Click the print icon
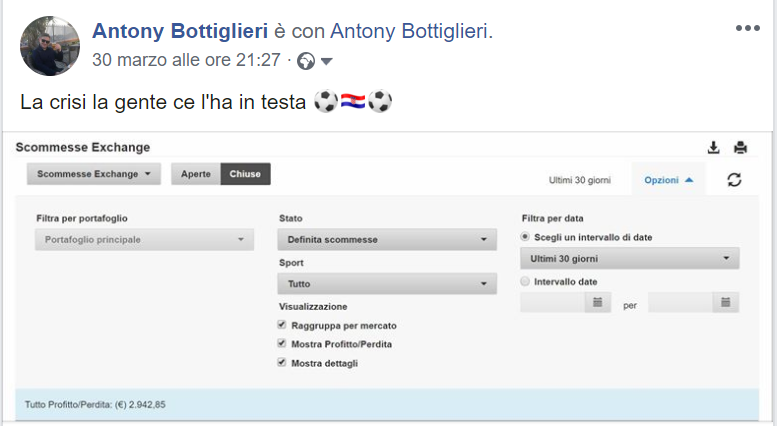Viewport: 777px width, 426px height. (740, 148)
